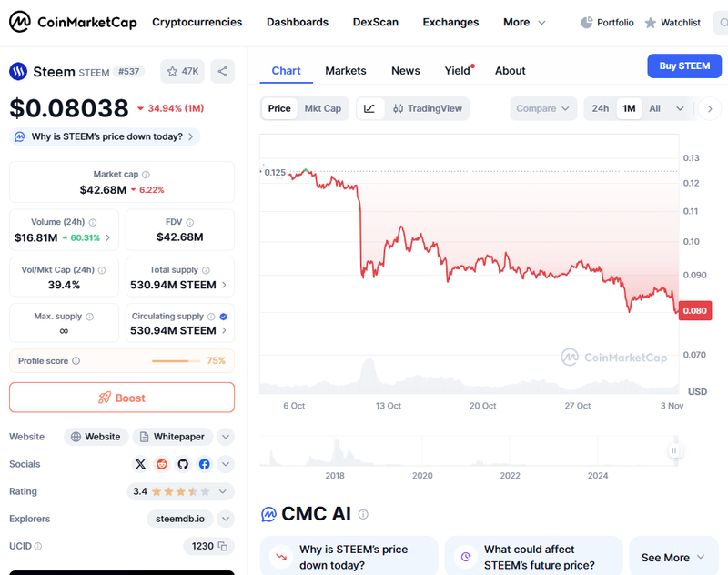728x575 pixels.
Task: Open the GitHub social link
Action: pyautogui.click(x=183, y=464)
